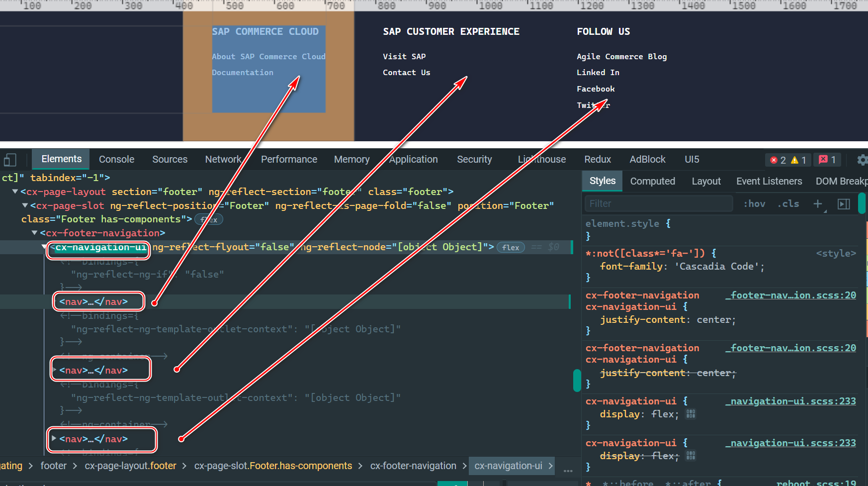Screen dimensions: 868x486
Task: Focus the Styles Filter input field
Action: 659,203
